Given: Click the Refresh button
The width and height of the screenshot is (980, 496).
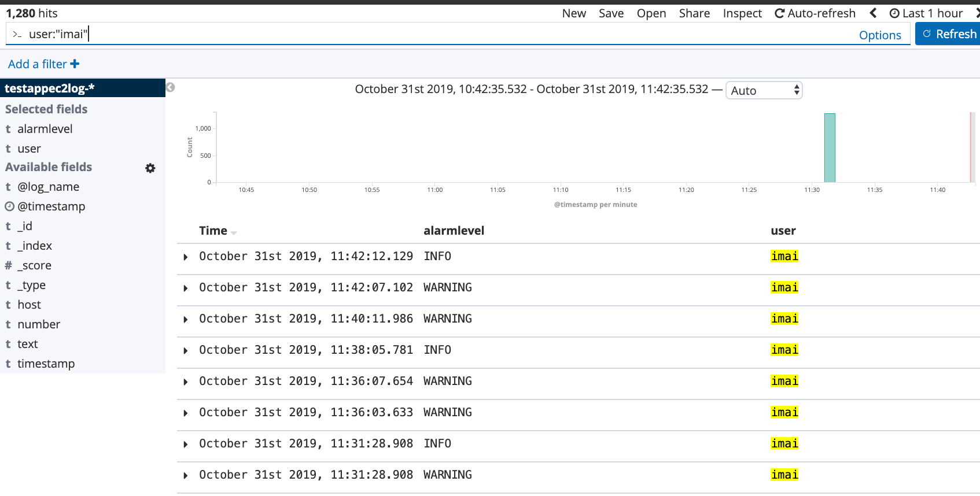Looking at the screenshot, I should pyautogui.click(x=948, y=34).
